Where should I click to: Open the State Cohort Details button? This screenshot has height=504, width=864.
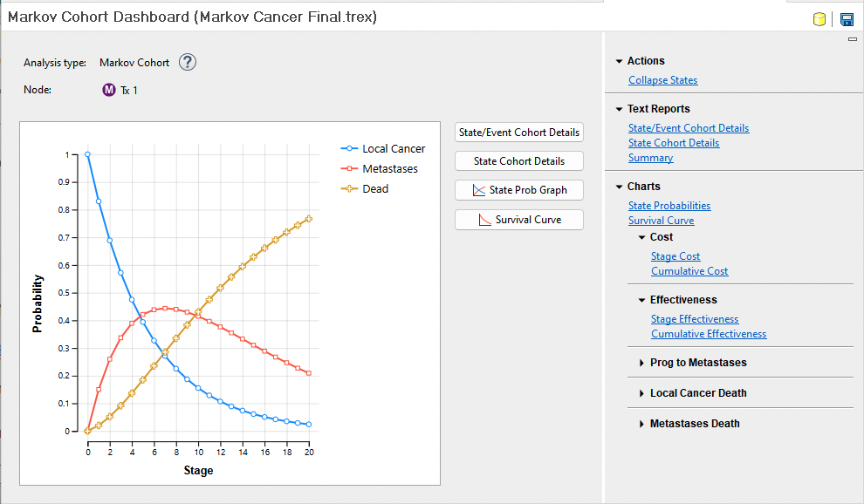[518, 160]
